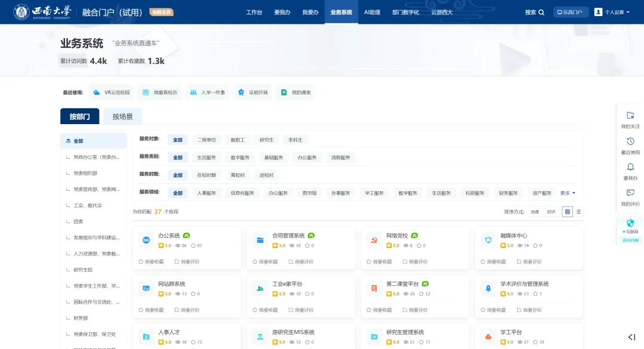Viewport: 644px width, 349px height.
Task: Collapse the right sidebar with arrow icon
Action: [631, 337]
